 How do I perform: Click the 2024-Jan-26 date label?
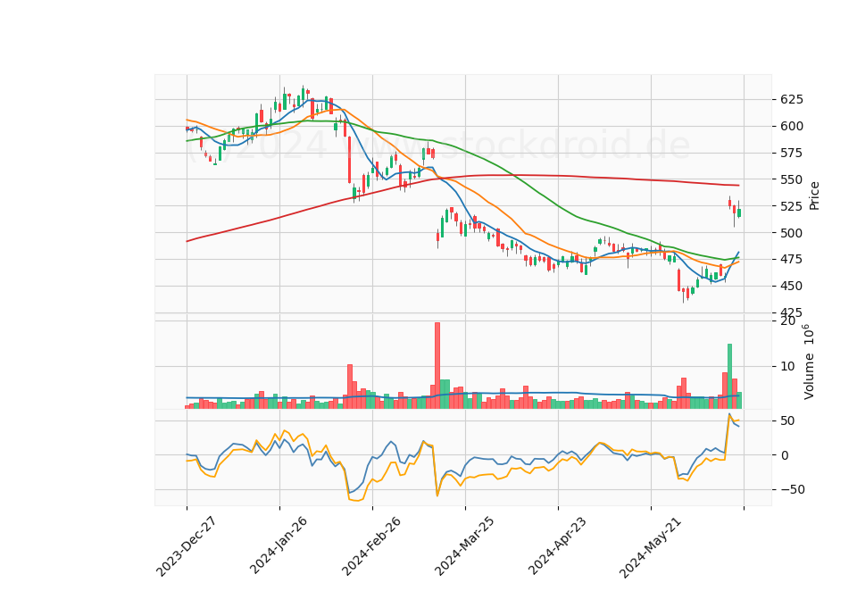[279, 545]
